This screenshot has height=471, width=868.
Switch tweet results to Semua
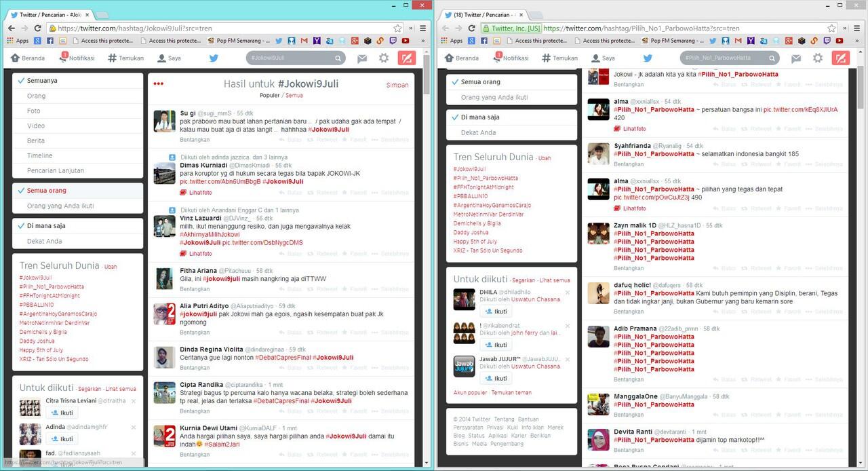294,96
